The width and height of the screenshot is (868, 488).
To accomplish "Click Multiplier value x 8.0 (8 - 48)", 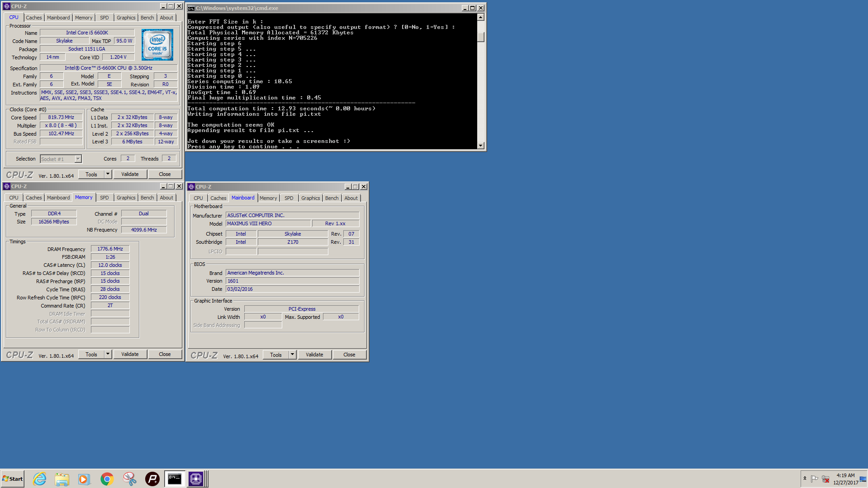I will [x=61, y=125].
